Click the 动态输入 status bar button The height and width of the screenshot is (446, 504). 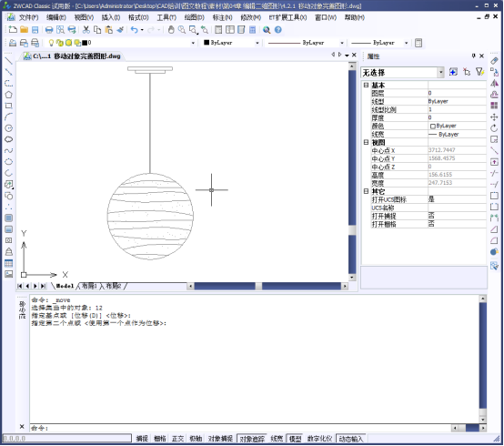pyautogui.click(x=351, y=439)
